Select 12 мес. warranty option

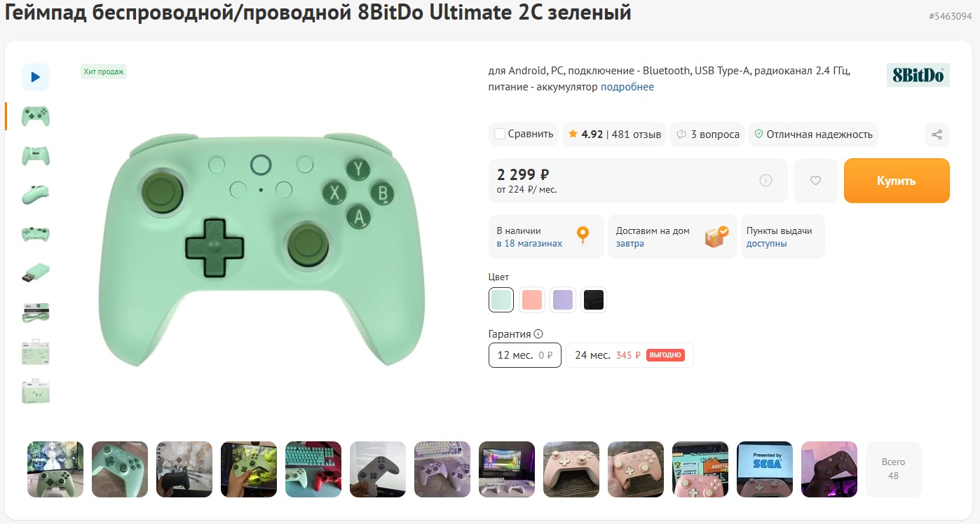click(525, 355)
